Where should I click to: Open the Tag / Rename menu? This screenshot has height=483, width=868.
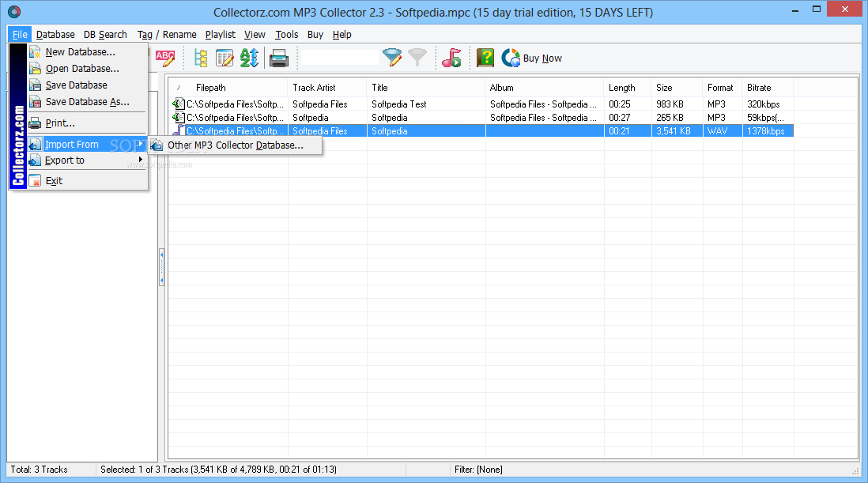(167, 34)
